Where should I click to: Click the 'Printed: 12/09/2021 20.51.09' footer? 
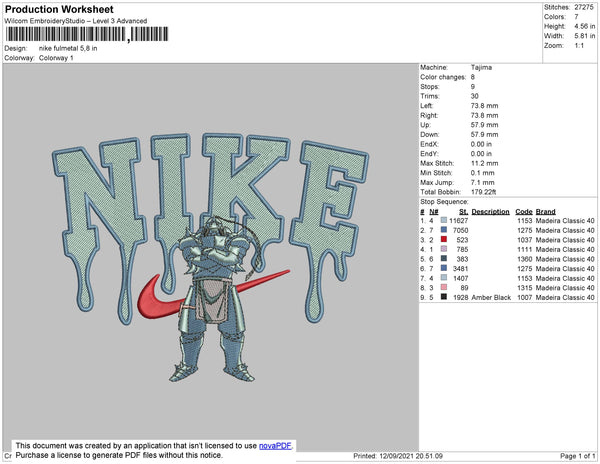pyautogui.click(x=398, y=456)
